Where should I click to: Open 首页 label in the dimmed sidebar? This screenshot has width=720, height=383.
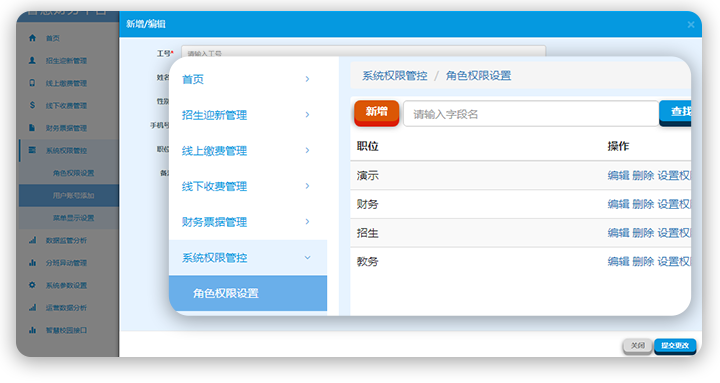[52, 39]
